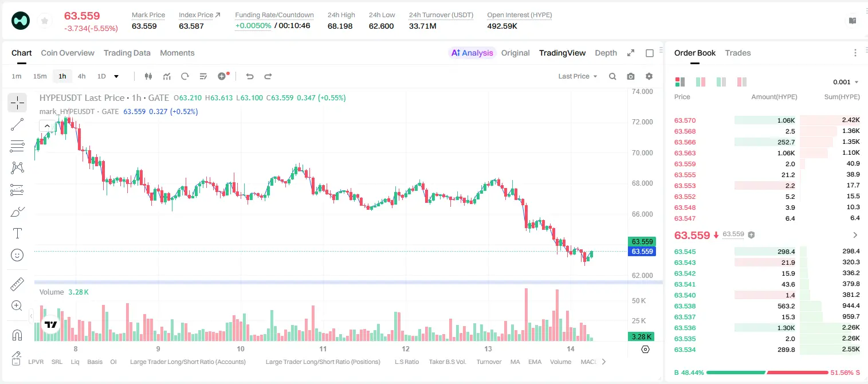Select the crosshair cursor tool
The image size is (868, 384).
(x=17, y=103)
